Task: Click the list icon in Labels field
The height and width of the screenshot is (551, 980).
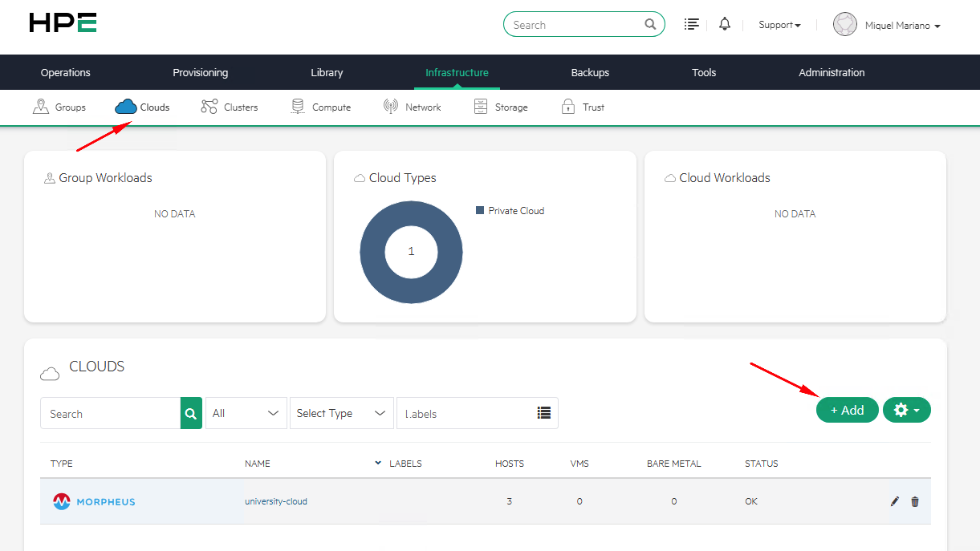Action: (x=544, y=413)
